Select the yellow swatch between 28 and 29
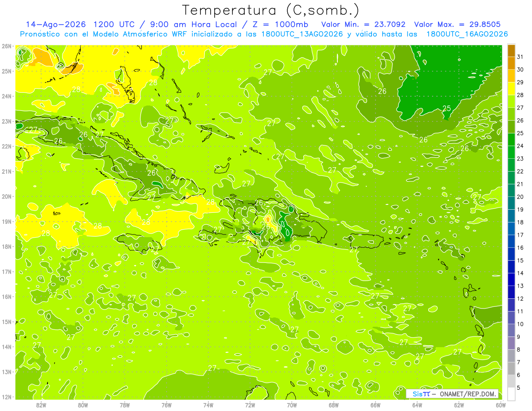 tap(511, 89)
